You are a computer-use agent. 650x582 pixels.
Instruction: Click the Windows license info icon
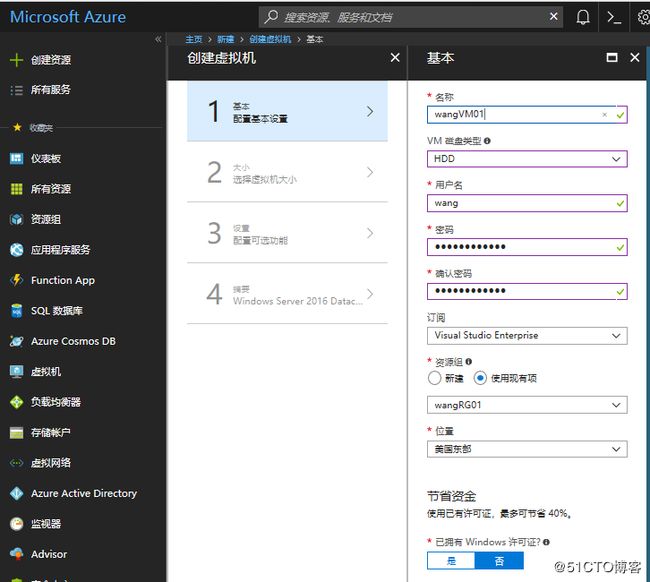(546, 542)
